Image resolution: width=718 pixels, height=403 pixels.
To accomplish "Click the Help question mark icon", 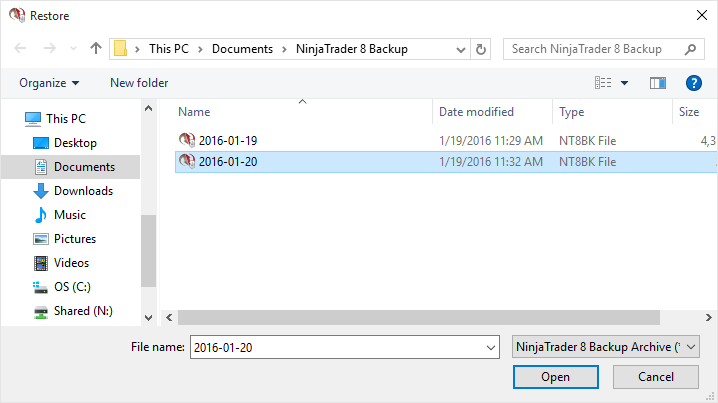I will coord(693,83).
